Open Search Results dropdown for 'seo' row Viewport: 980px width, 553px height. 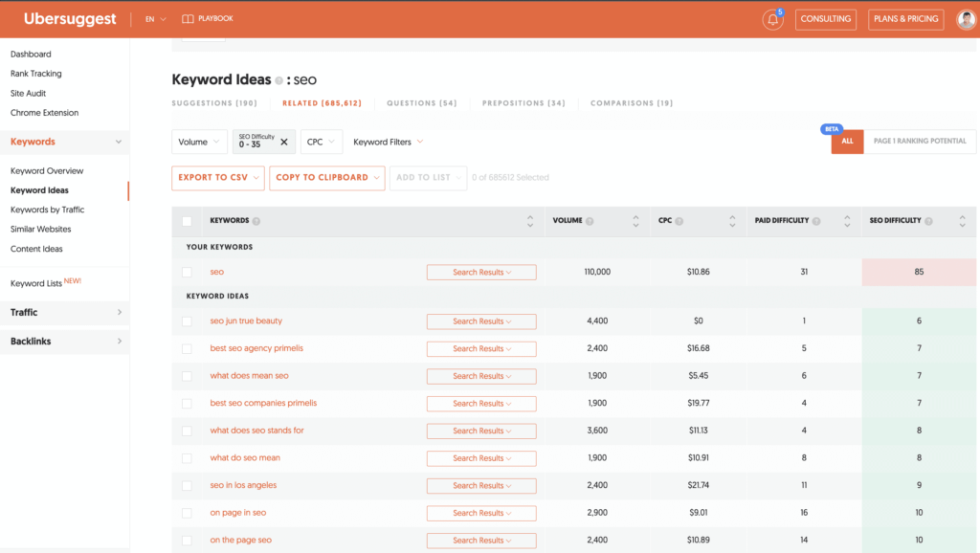[481, 273]
